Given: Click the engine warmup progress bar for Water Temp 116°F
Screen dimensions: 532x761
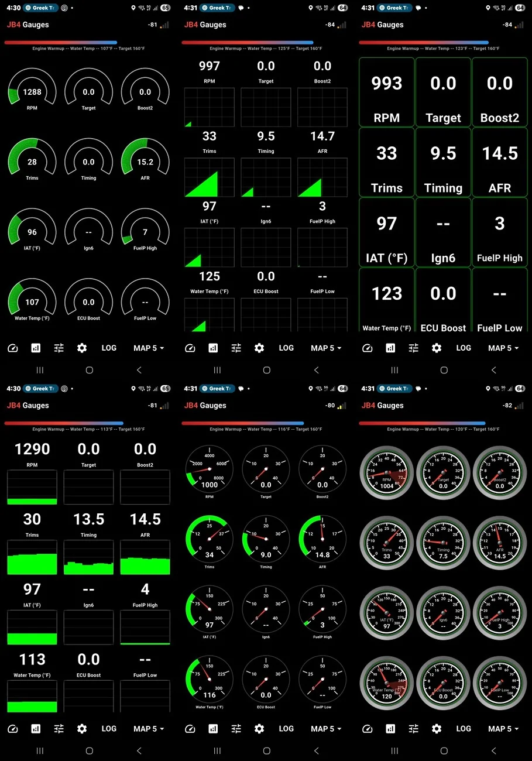Looking at the screenshot, I should 243,423.
